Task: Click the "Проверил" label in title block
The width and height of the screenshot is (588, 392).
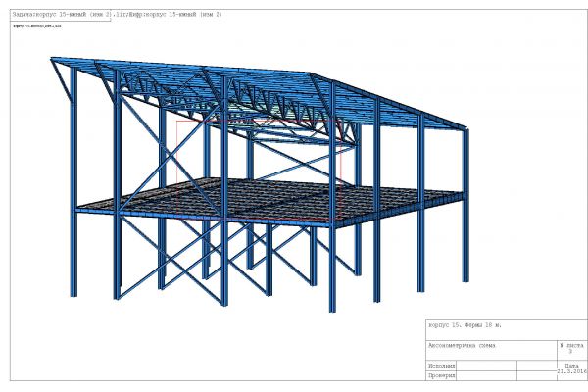Action: pyautogui.click(x=441, y=375)
